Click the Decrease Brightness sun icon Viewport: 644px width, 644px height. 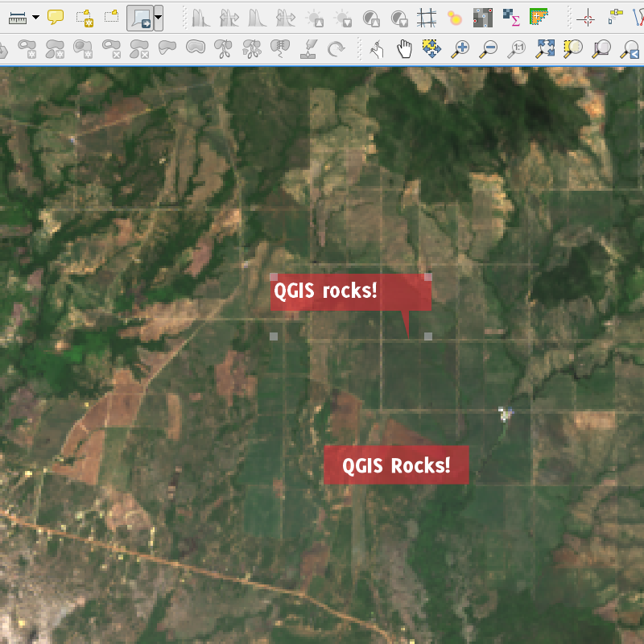pos(343,19)
